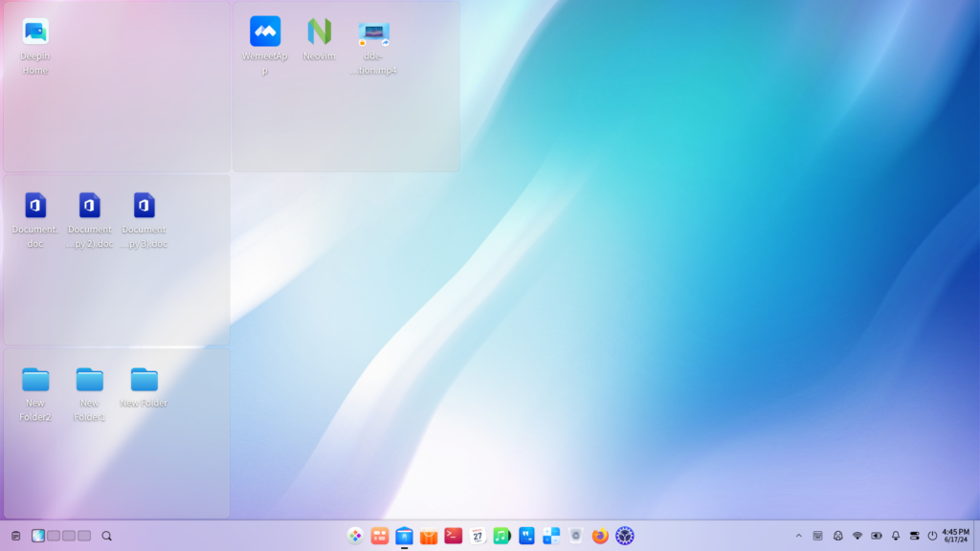The height and width of the screenshot is (551, 980).
Task: Toggle Wi-Fi from the system tray
Action: (x=857, y=537)
